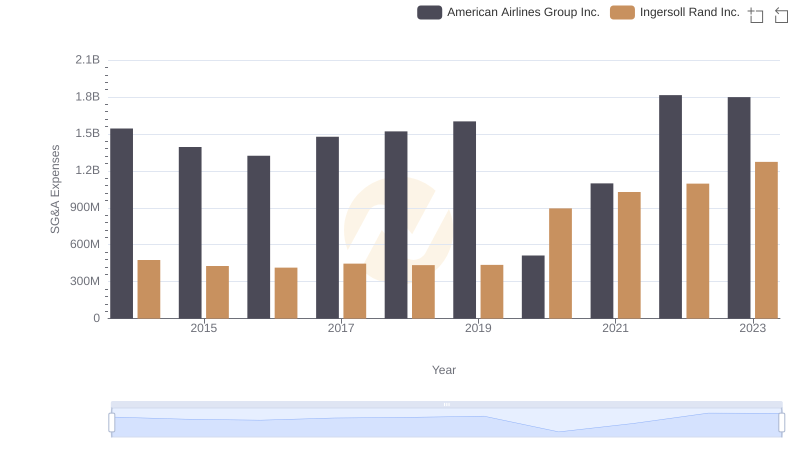Click the 300M y-axis label
This screenshot has height=461, width=800.
tap(85, 281)
